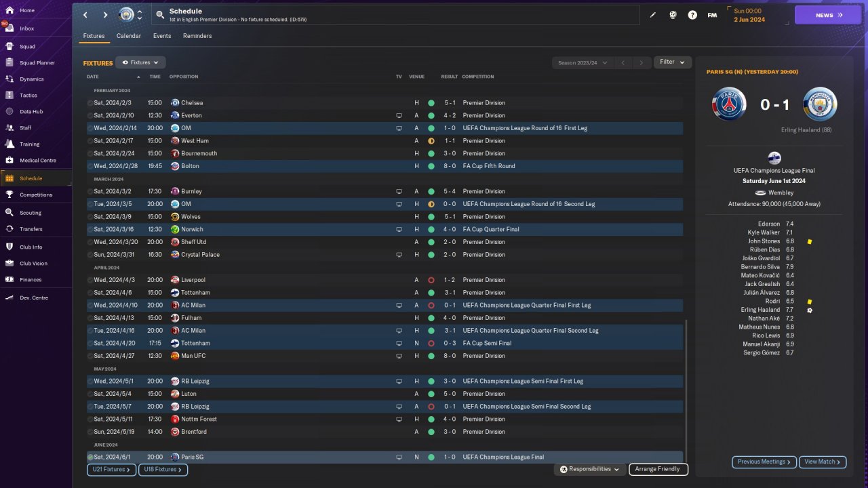Toggle the circle marker beside the Luton fixture
Viewport: 868px width, 488px height.
click(x=90, y=394)
